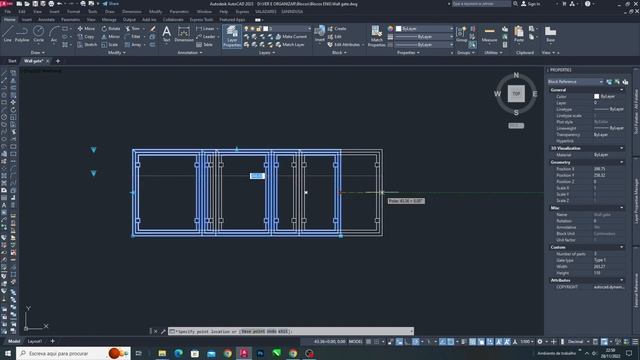The image size is (640, 360).
Task: Toggle the layer lock icon
Action: tap(259, 29)
